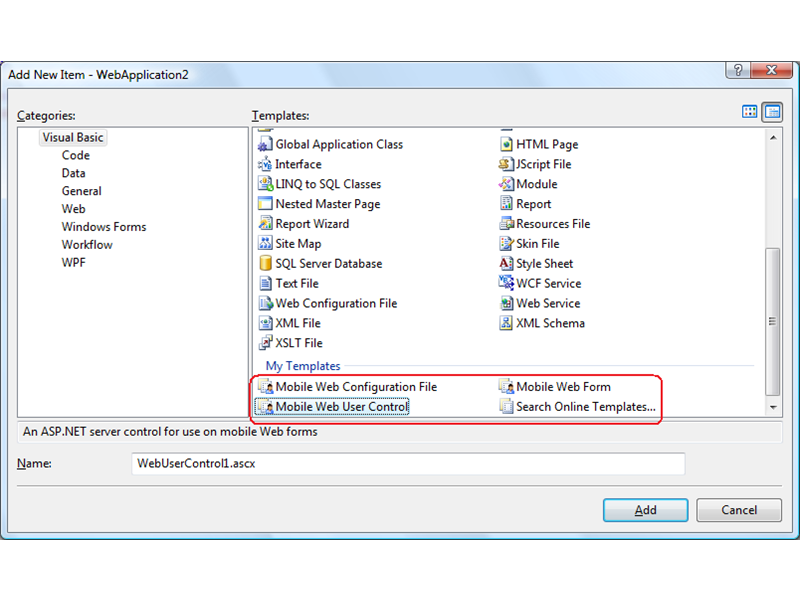Click the Interface template icon
Viewport: 800px width, 600px height.
(265, 164)
